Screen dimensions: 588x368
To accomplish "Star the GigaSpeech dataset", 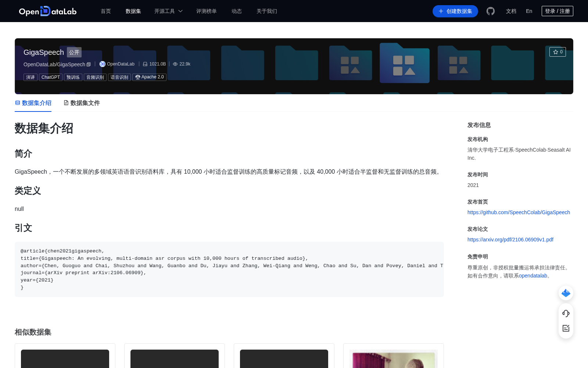I will tap(557, 52).
